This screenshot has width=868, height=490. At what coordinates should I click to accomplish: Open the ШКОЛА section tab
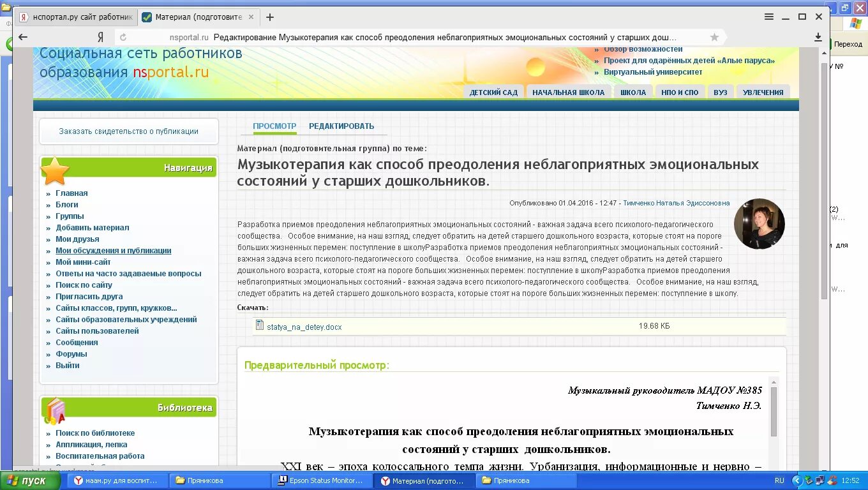coord(633,92)
